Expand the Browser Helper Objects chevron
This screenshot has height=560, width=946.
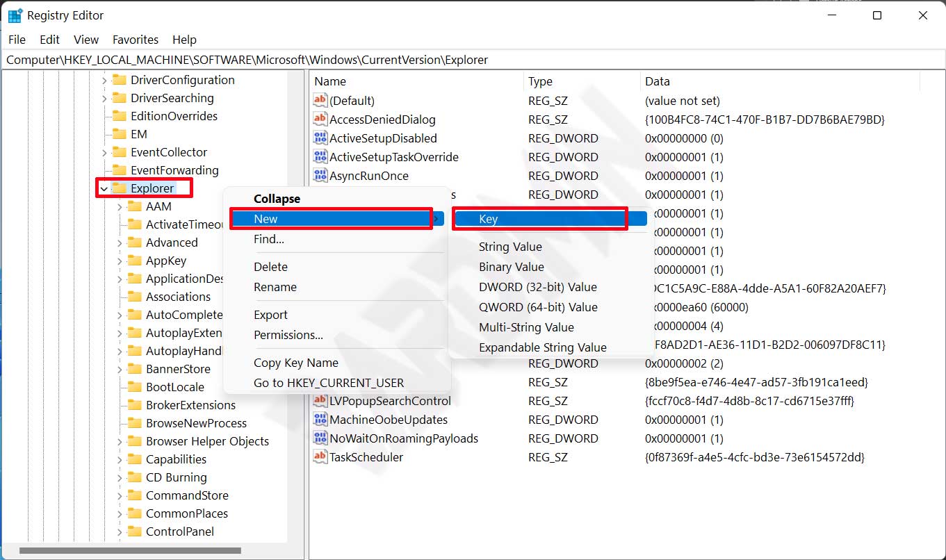tap(120, 441)
